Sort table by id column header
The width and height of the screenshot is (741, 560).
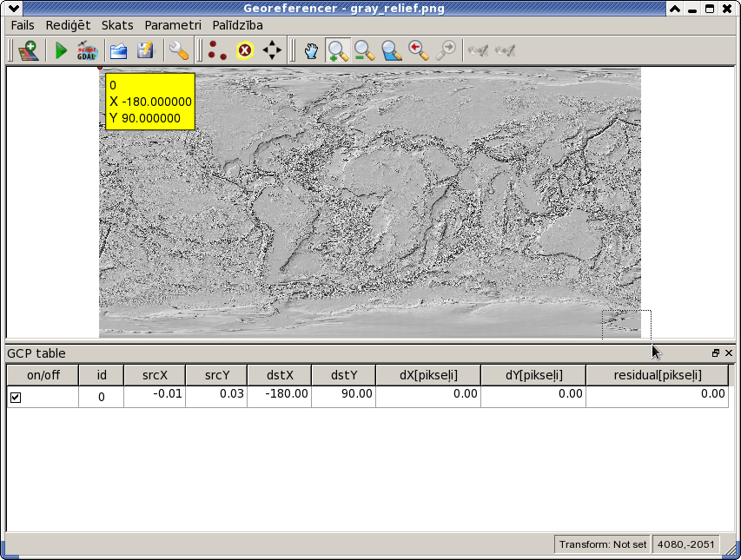pos(101,375)
